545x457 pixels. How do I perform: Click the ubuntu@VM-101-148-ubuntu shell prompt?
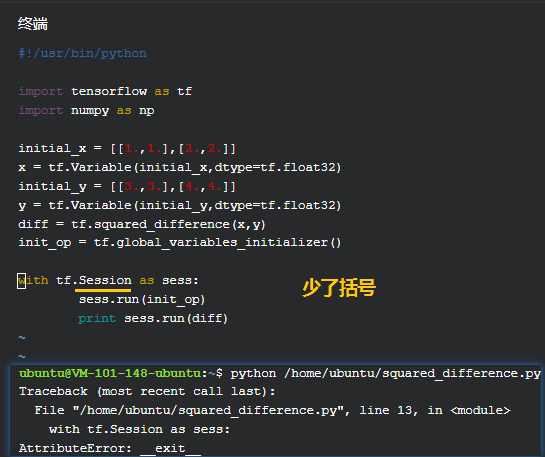point(121,373)
